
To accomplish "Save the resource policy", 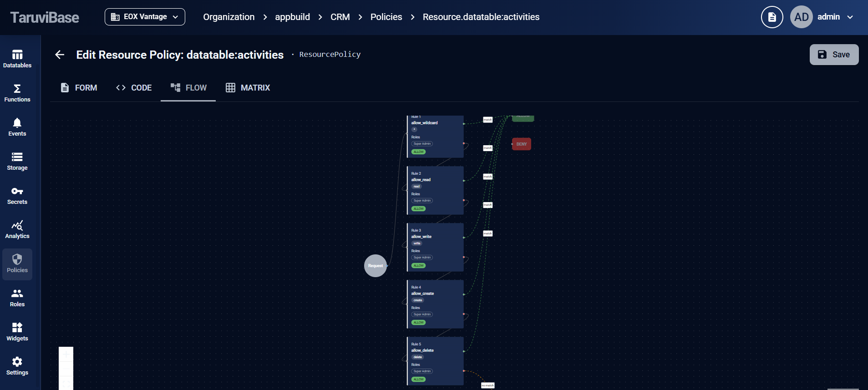I will pos(834,55).
